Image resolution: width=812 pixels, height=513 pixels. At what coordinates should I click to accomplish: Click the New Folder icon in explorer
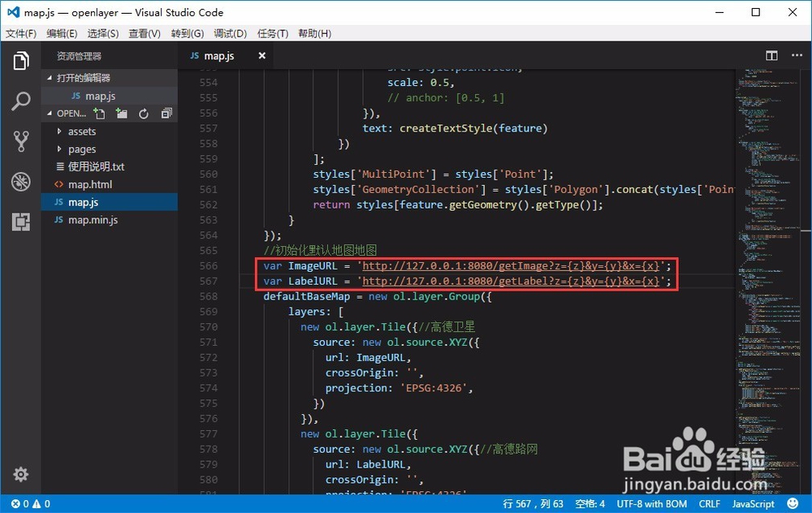(122, 114)
